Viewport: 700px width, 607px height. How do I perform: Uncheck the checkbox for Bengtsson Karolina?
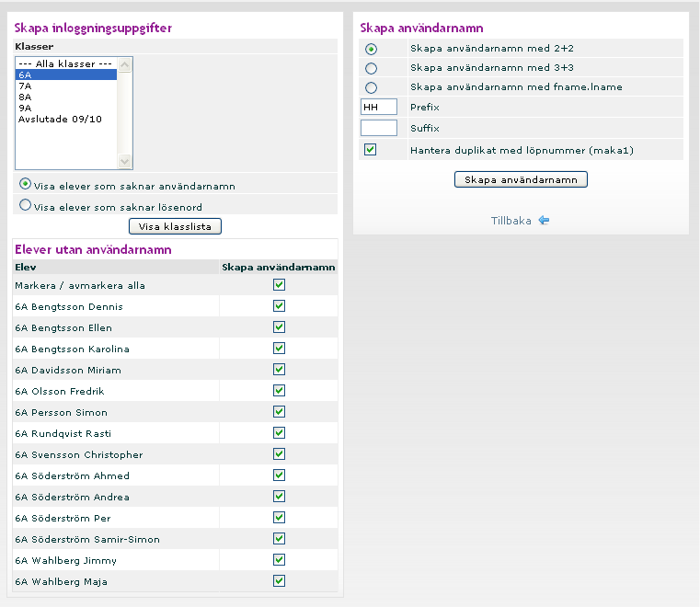(279, 349)
